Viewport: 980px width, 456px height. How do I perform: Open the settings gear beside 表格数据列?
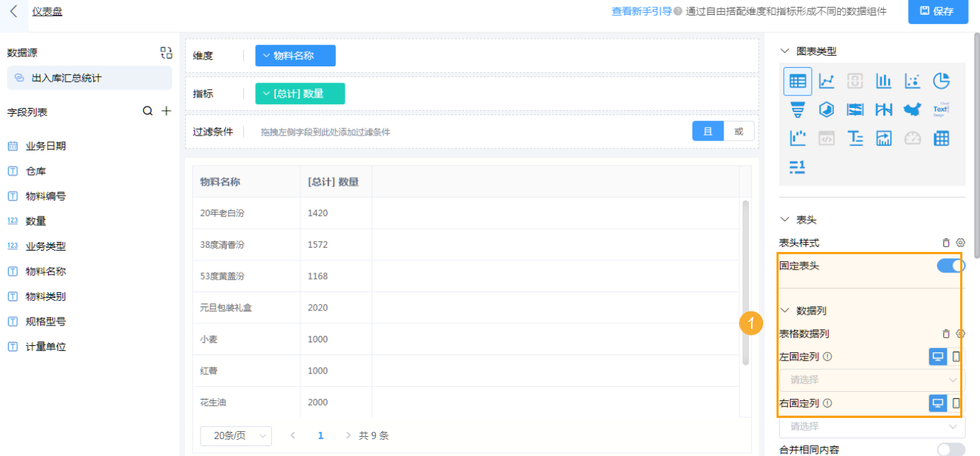click(x=960, y=332)
